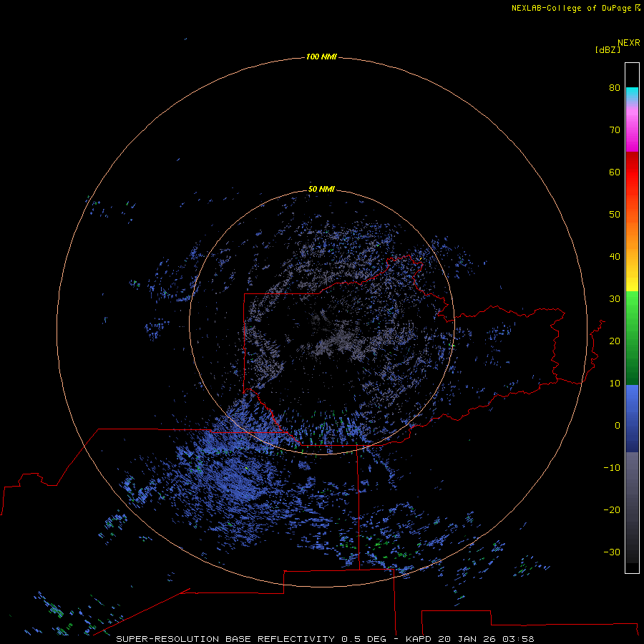Click the -20 dBZ scale value

click(612, 510)
